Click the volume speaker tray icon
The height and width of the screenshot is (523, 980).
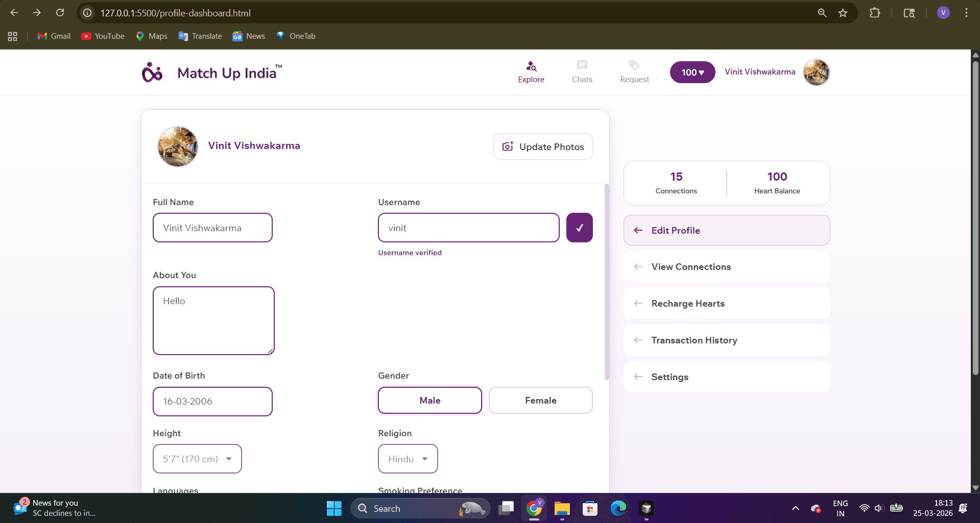879,508
